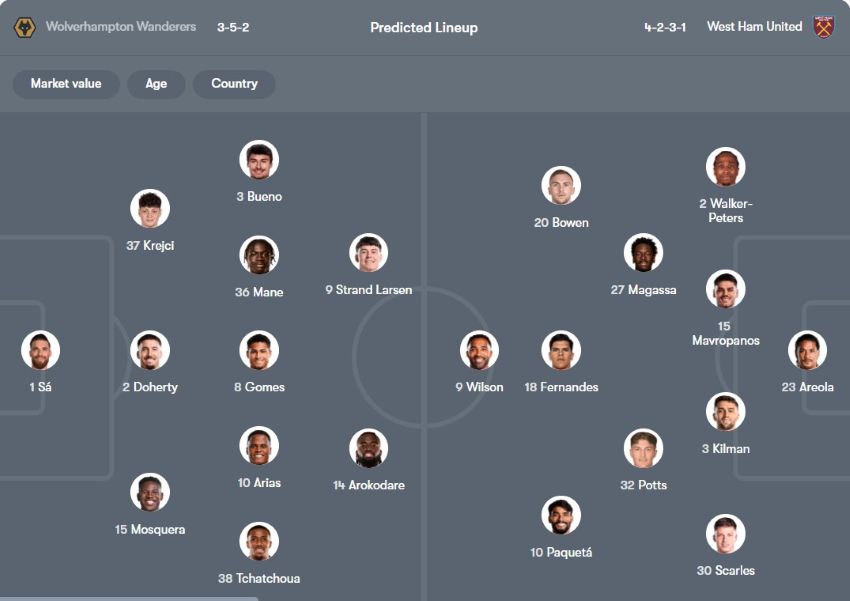Click Bowen's player avatar
The image size is (850, 601).
pos(562,184)
